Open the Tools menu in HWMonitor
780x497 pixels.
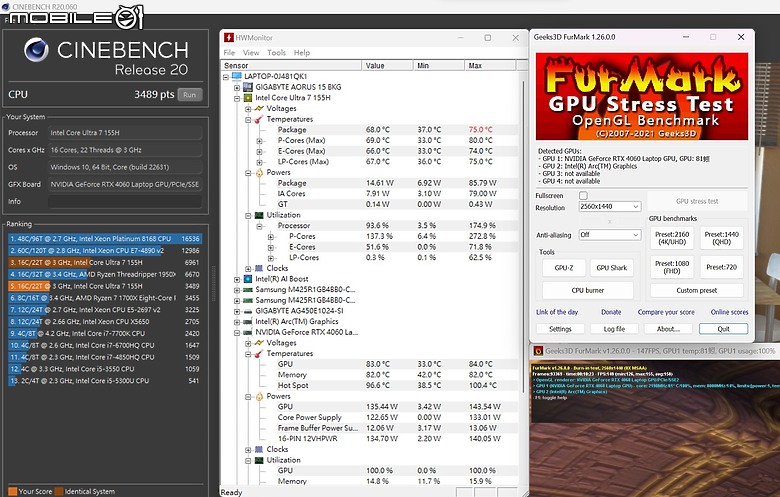(276, 52)
